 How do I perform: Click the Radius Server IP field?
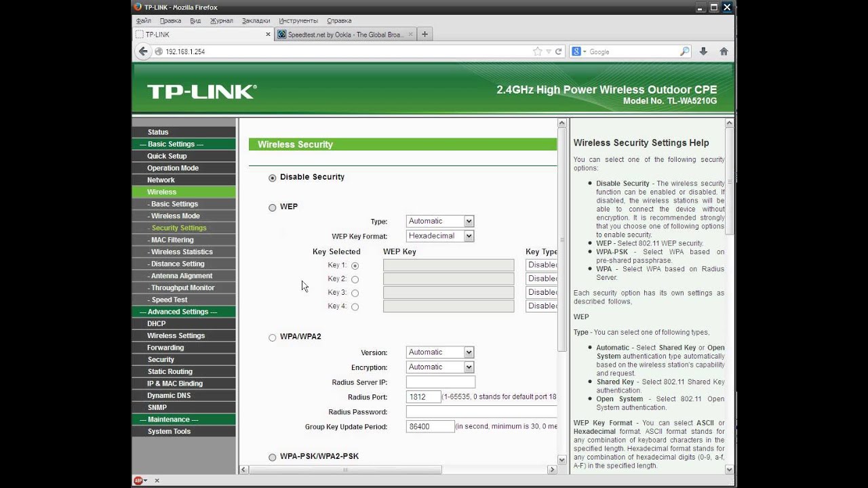click(440, 382)
